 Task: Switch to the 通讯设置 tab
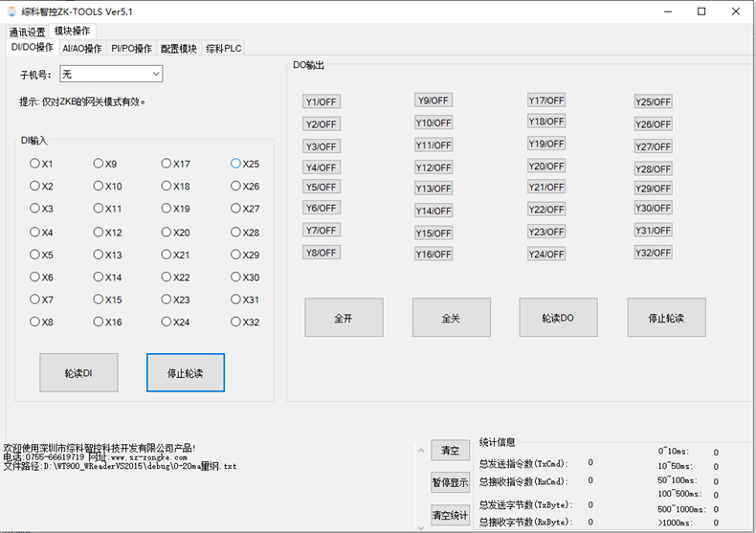click(x=27, y=32)
